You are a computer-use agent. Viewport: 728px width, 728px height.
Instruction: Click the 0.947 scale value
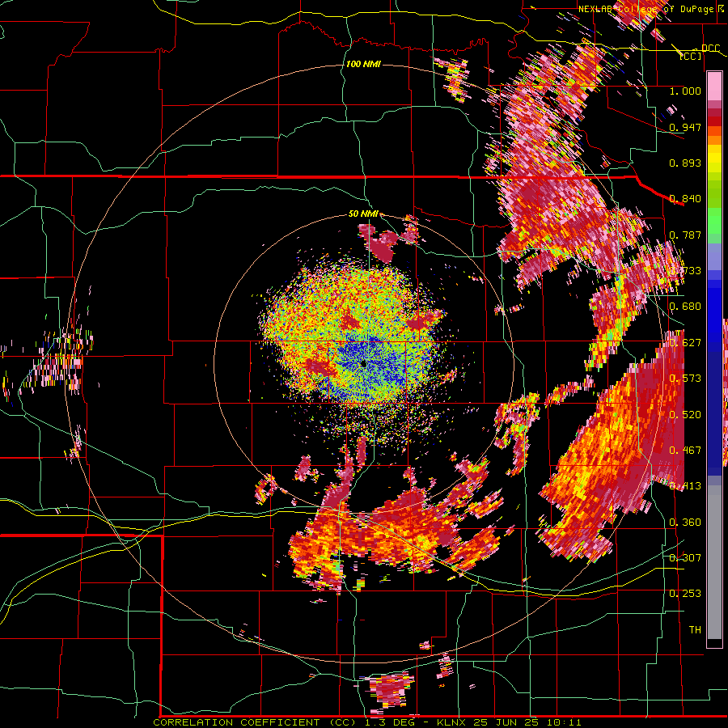pos(685,127)
